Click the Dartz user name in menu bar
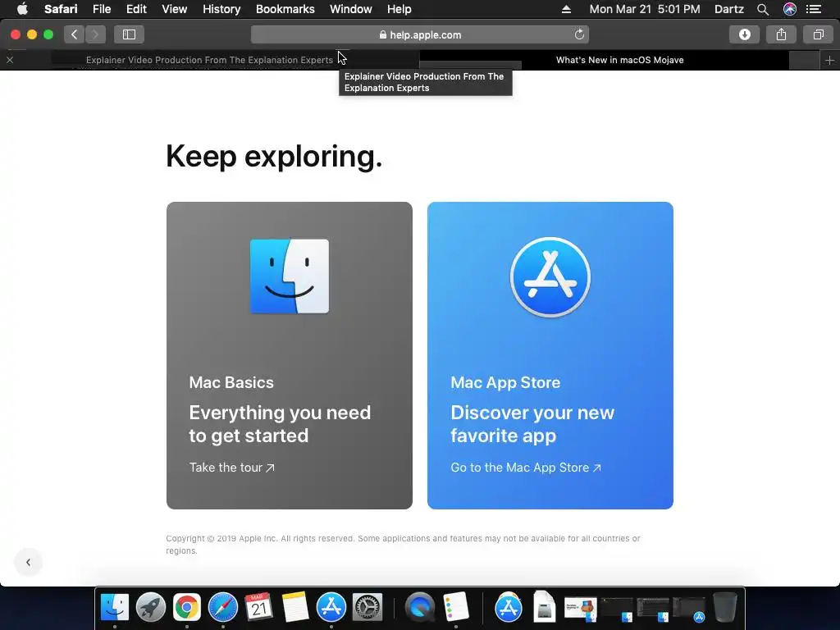The image size is (840, 630). (728, 9)
